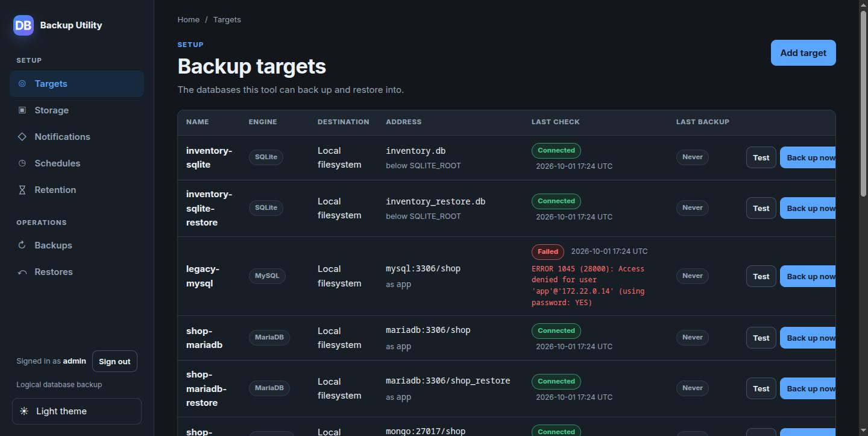Back up inventory-sqlite now
868x436 pixels.
[808, 157]
